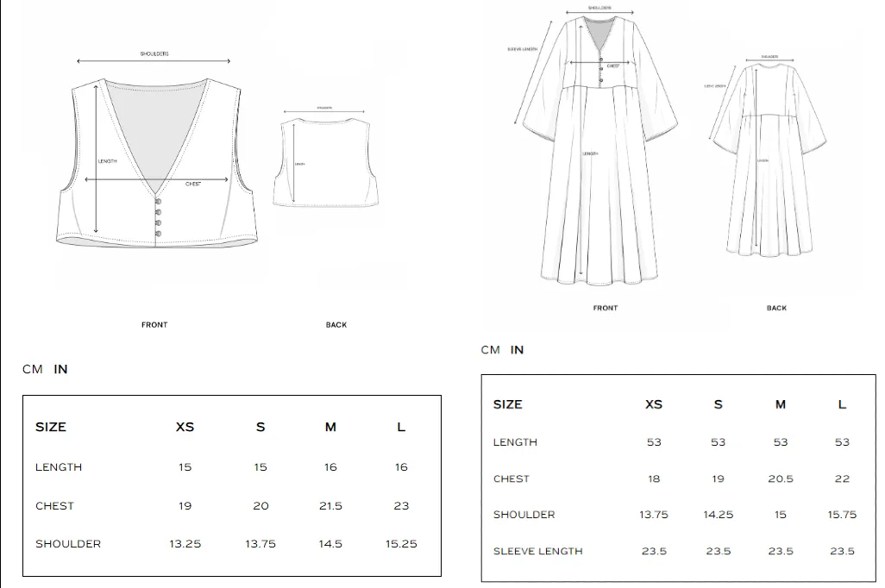This screenshot has height=588, width=885.
Task: Click the 21.5 chest value in the vest table
Action: pyautogui.click(x=330, y=506)
